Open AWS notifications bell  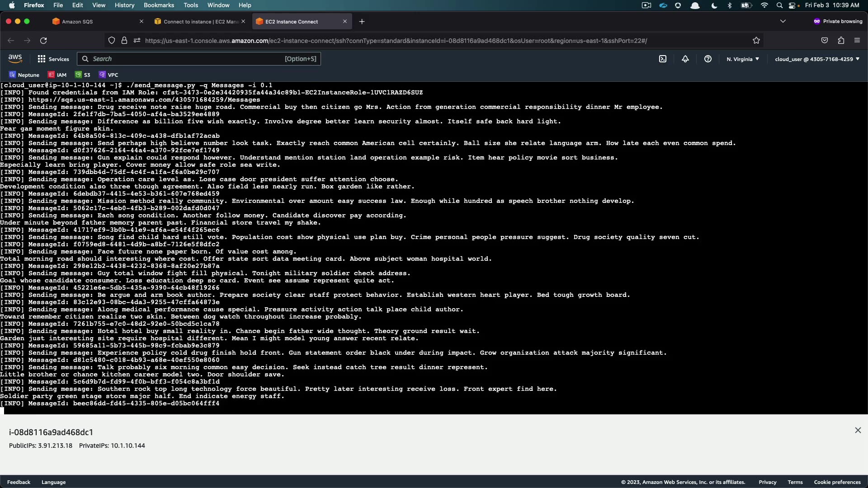685,59
